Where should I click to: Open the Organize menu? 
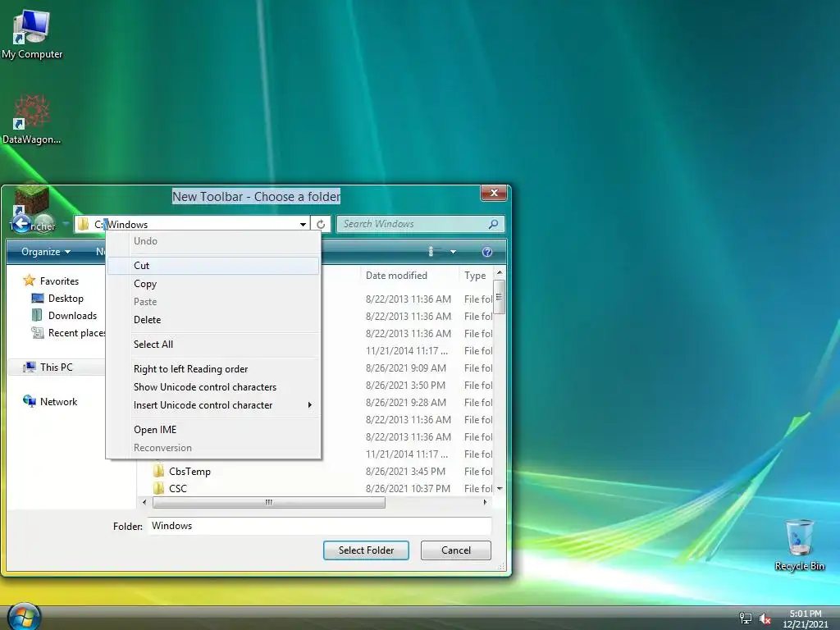(x=46, y=252)
